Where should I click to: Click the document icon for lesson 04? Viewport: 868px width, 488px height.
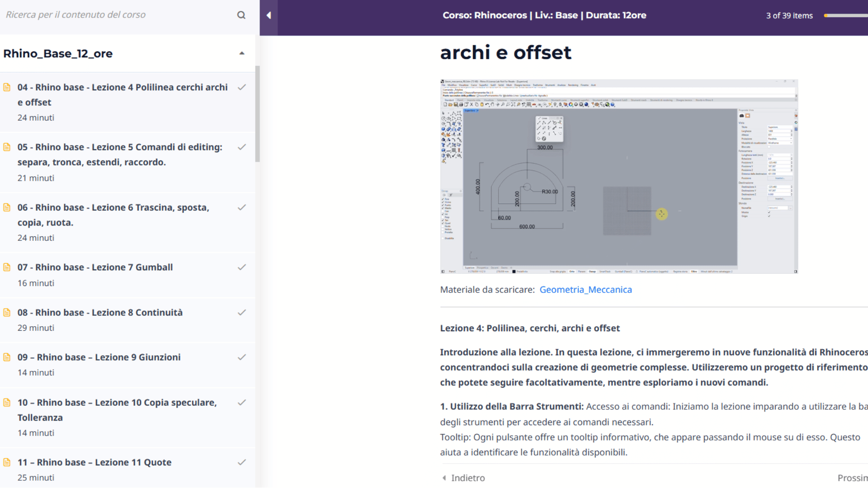pos(7,87)
